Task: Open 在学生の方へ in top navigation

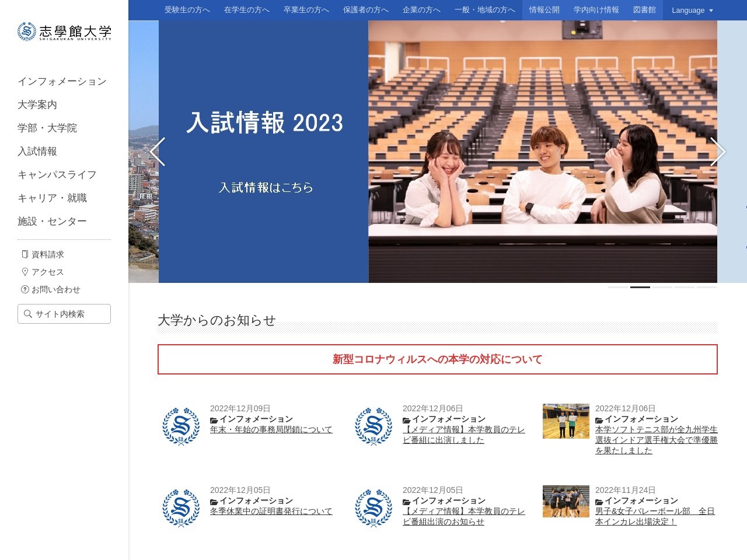Action: 247,10
